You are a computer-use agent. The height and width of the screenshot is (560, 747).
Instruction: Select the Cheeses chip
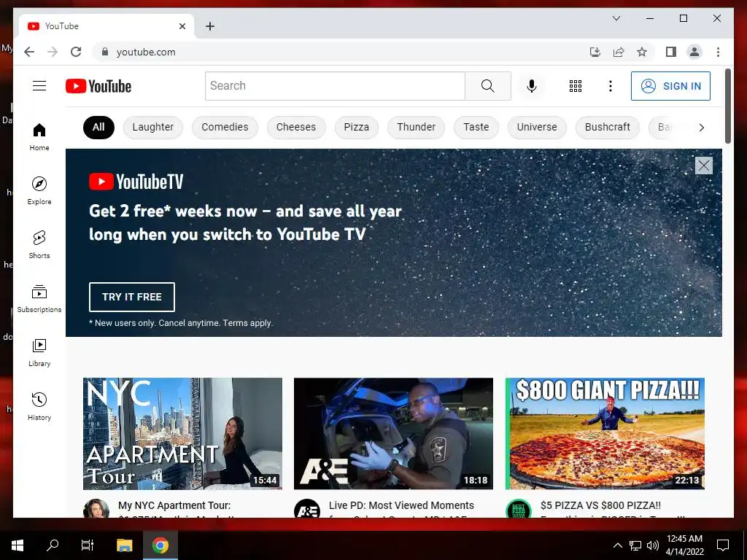296,127
